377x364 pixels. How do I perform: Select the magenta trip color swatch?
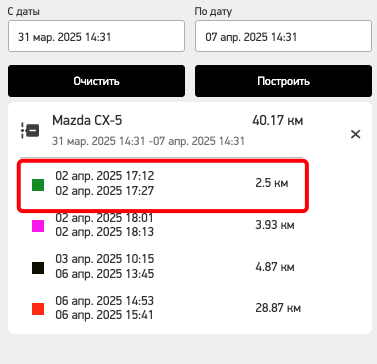(38, 226)
